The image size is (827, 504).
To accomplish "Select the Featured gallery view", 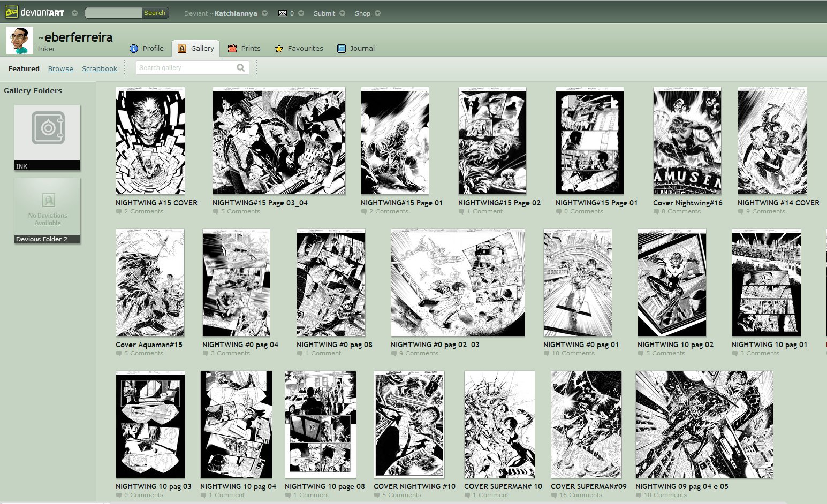I will 24,68.
